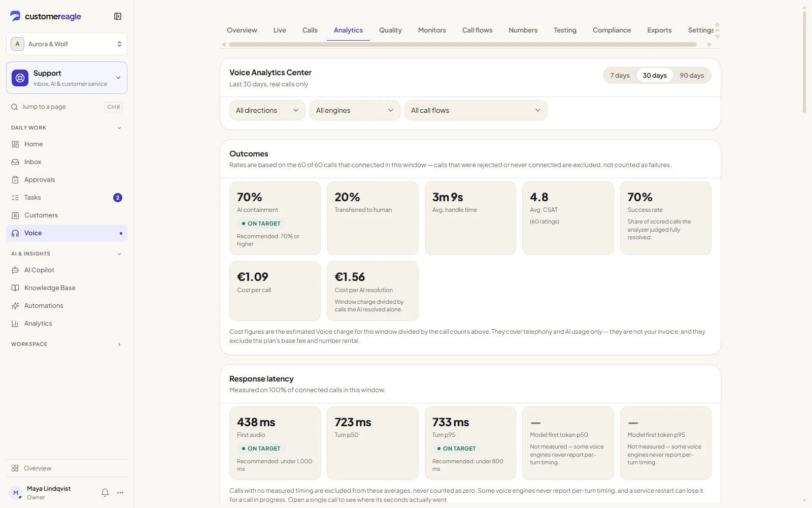Click the AI Copilot bot icon
The height and width of the screenshot is (508, 812).
[15, 270]
